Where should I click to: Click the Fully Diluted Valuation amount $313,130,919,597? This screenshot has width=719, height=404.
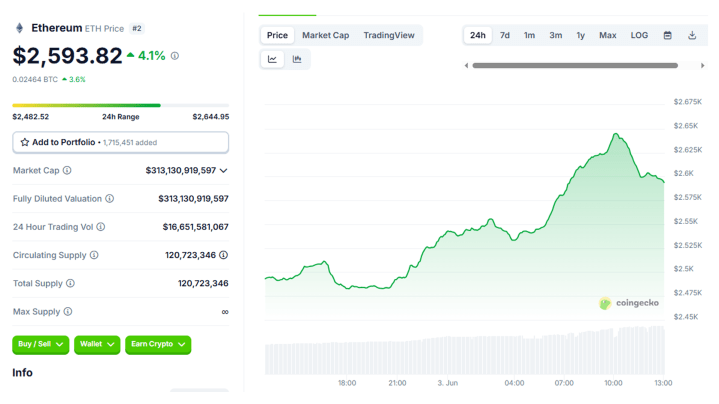193,199
